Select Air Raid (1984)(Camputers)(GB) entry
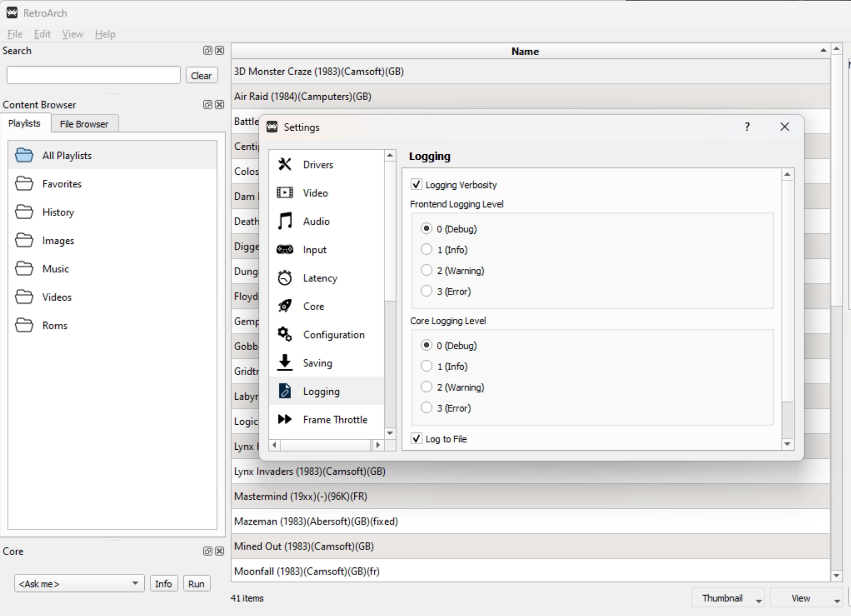 click(530, 96)
